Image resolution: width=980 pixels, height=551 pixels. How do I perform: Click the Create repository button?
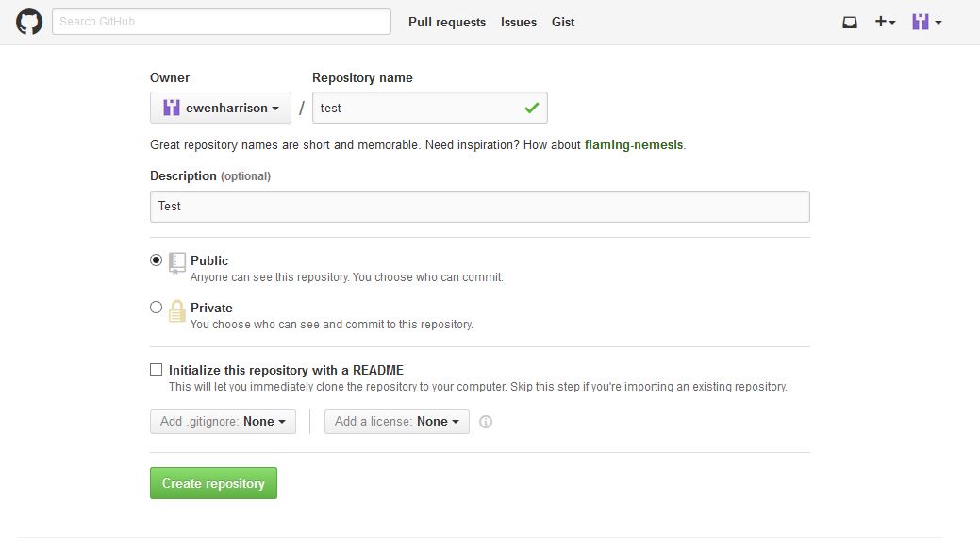214,483
